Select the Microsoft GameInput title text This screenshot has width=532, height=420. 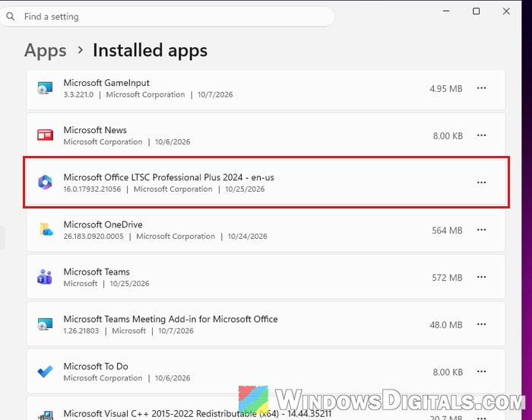tap(106, 83)
